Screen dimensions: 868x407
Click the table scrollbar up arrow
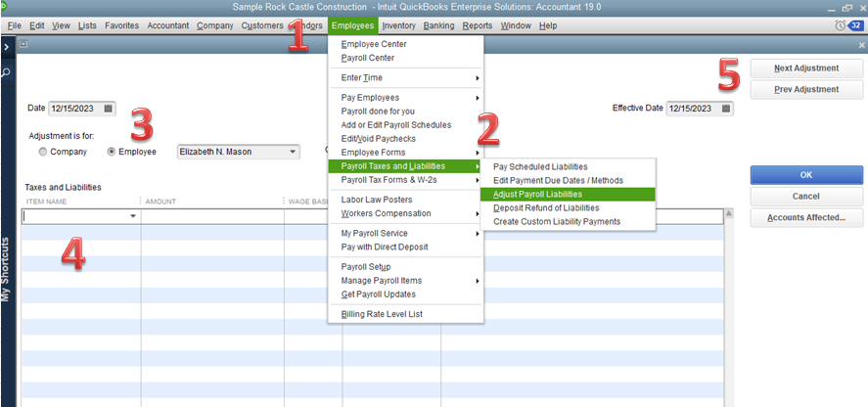click(729, 213)
